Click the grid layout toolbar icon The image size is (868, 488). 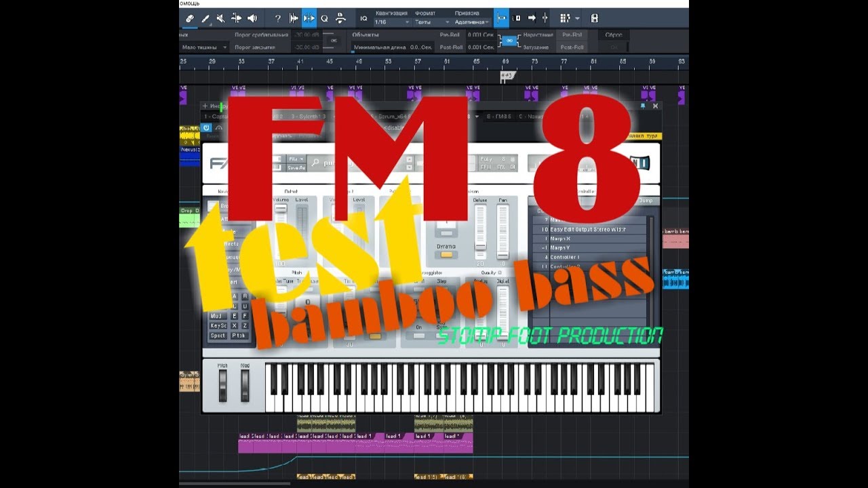(565, 18)
